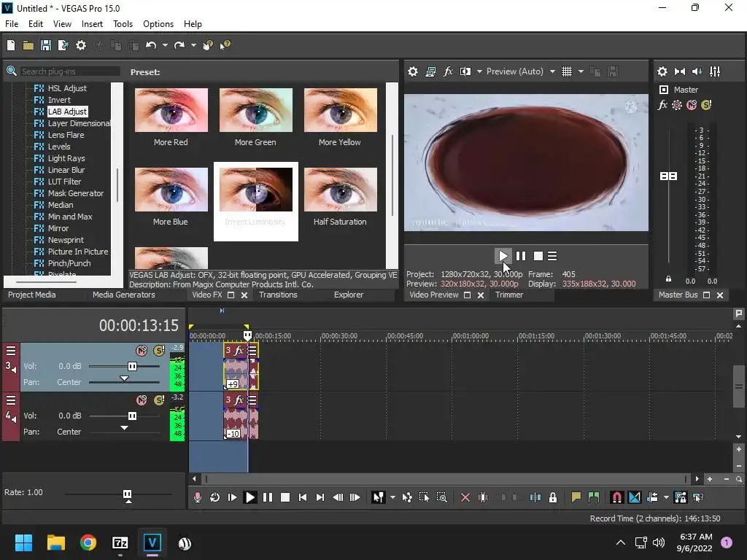Screen dimensions: 747x560
Task: Open track 3 hamburger menu
Action: coord(10,351)
